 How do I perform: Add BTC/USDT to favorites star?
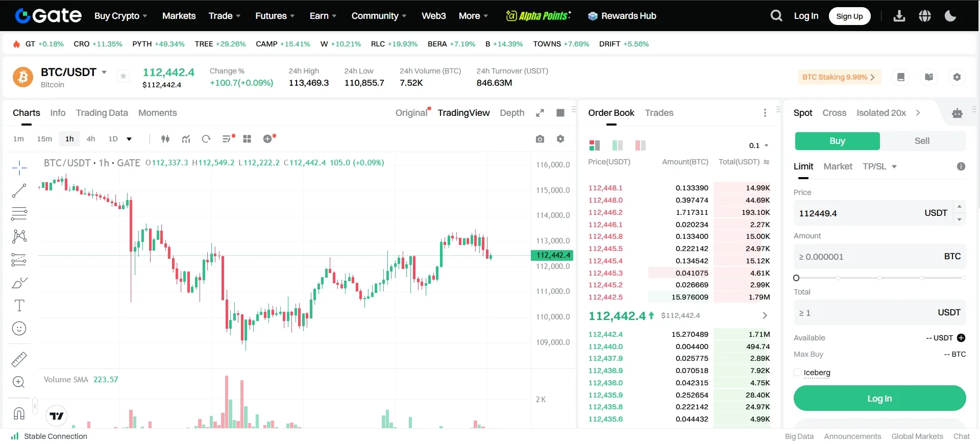(123, 76)
